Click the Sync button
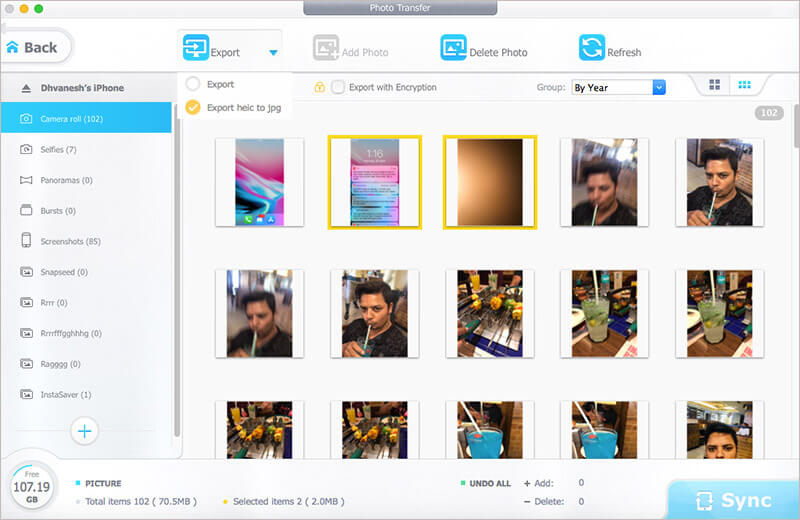Viewport: 800px width, 520px height. 733,501
